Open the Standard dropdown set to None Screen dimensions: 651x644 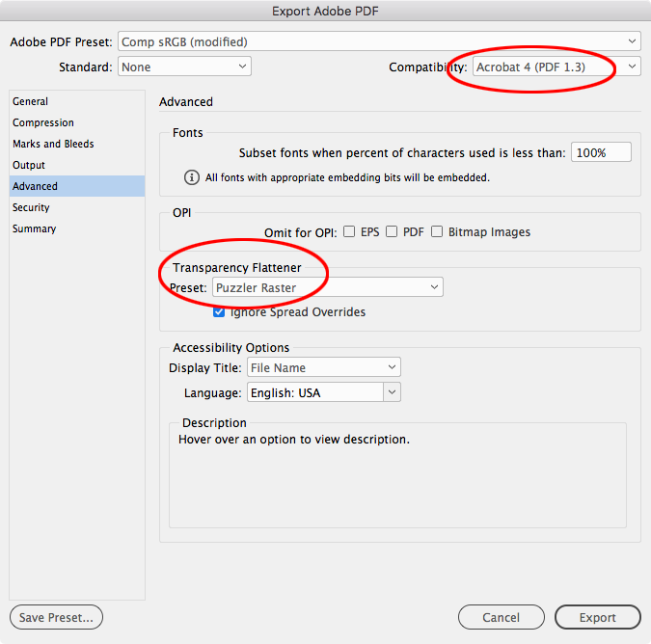pyautogui.click(x=184, y=67)
